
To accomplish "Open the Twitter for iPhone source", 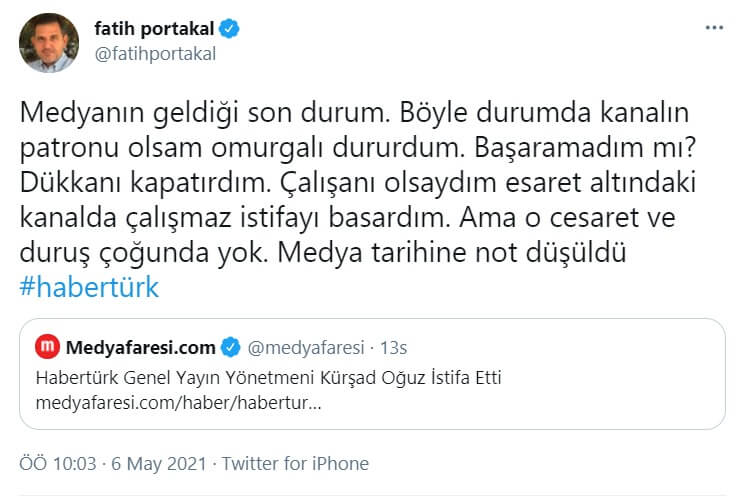I will point(295,464).
